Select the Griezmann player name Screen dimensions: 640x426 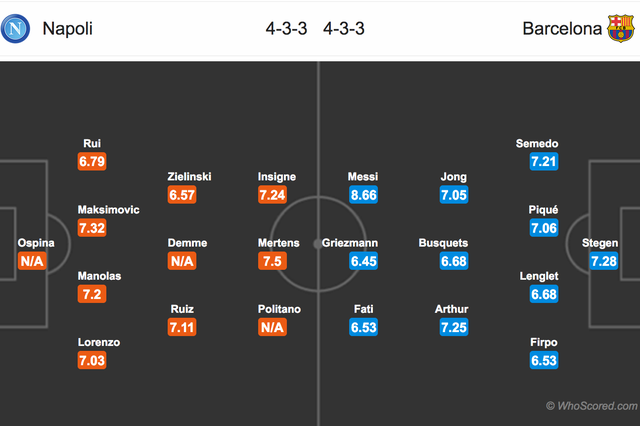coord(351,243)
